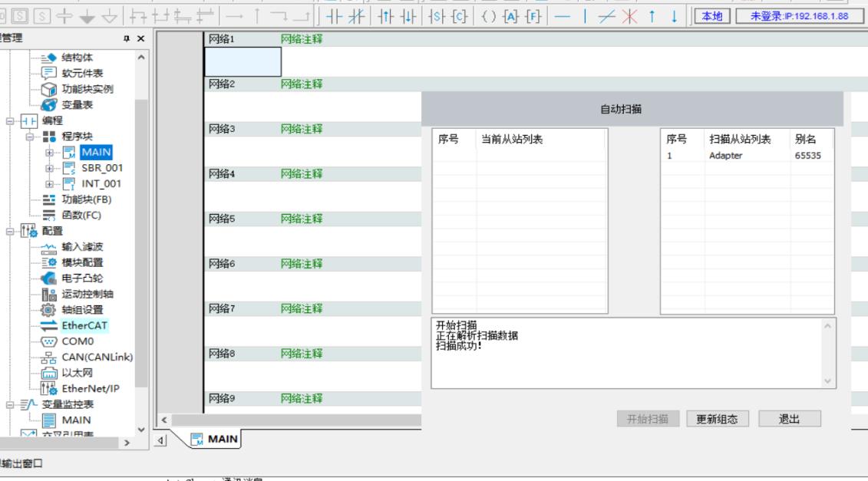
Task: Select EtherCAT in configuration tree
Action: (x=84, y=325)
